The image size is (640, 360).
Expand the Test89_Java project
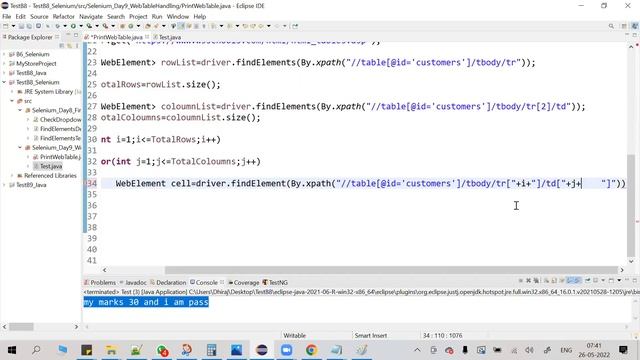(4, 185)
